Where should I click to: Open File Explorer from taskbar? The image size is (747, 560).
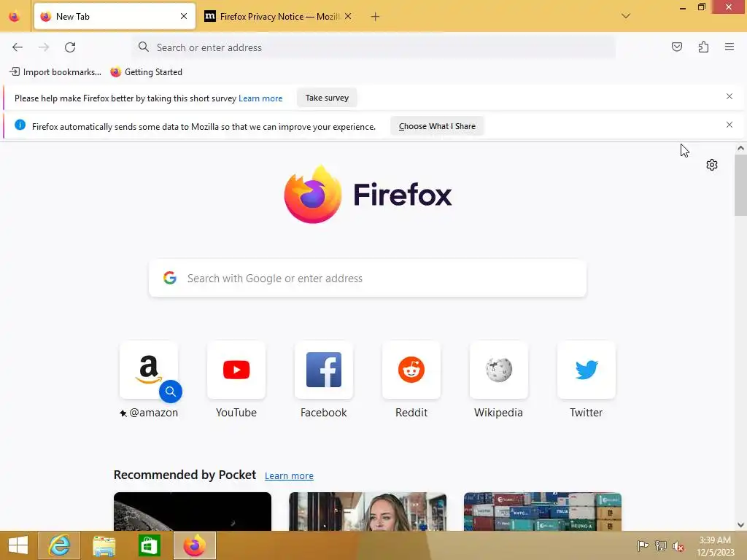coord(104,545)
